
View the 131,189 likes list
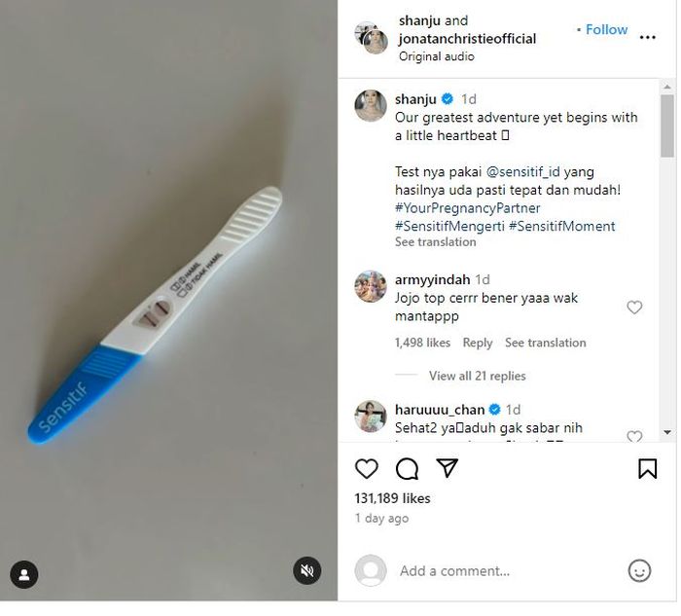[x=392, y=498]
